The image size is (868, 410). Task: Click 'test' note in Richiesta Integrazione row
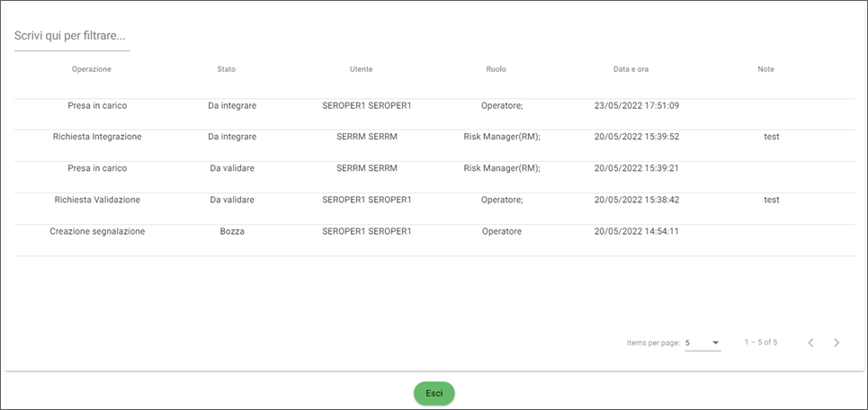(771, 137)
